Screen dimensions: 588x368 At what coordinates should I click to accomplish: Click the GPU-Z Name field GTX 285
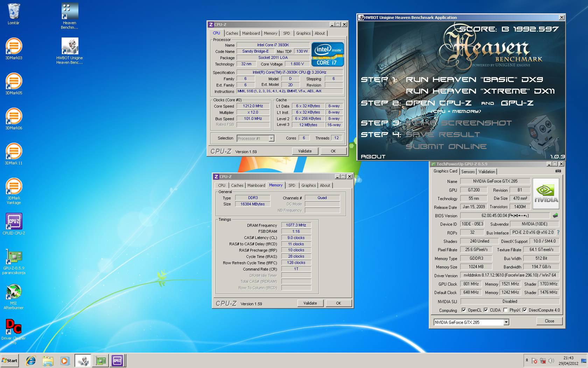click(x=495, y=181)
